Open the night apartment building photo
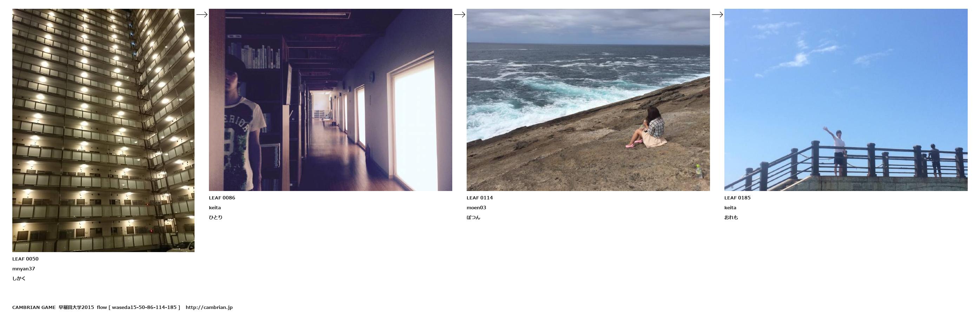This screenshot has height=316, width=980. (x=103, y=130)
